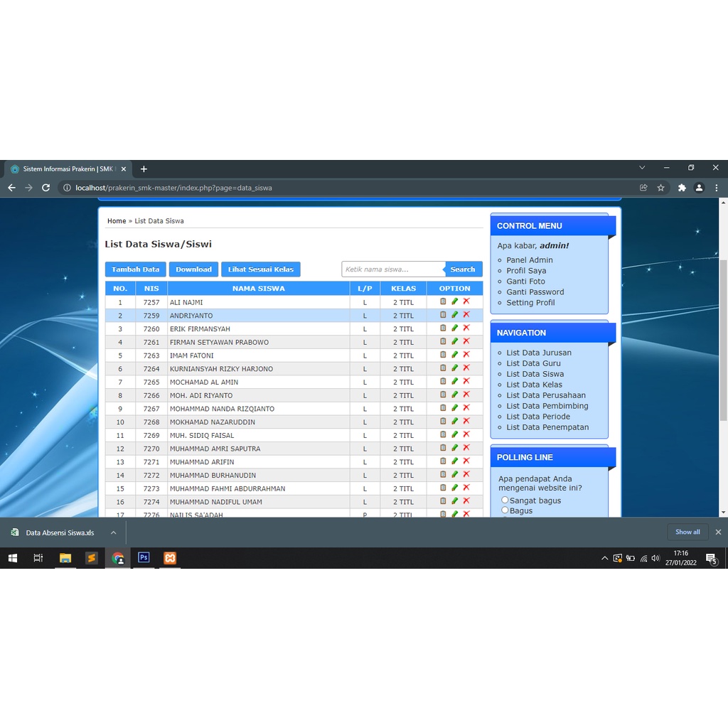Open the Chrome extensions puzzle icon

(x=682, y=188)
